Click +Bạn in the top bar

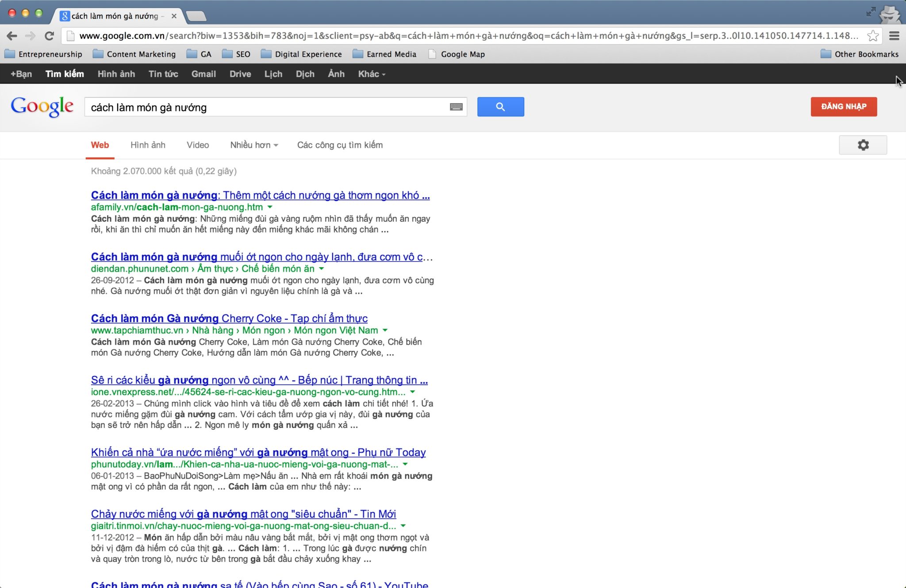click(21, 74)
